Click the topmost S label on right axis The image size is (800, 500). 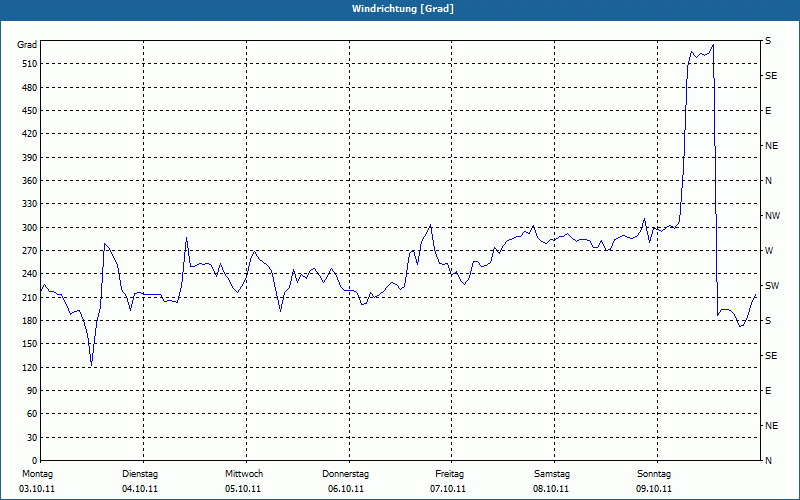click(x=768, y=41)
